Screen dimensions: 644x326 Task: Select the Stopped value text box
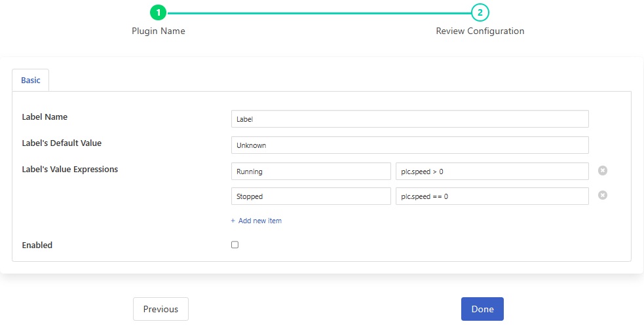tap(311, 196)
